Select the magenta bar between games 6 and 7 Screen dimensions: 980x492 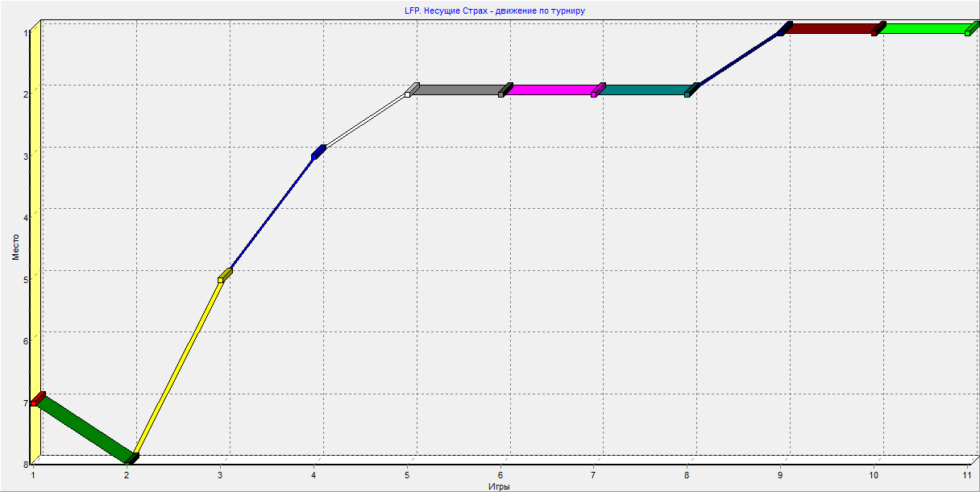tap(551, 90)
